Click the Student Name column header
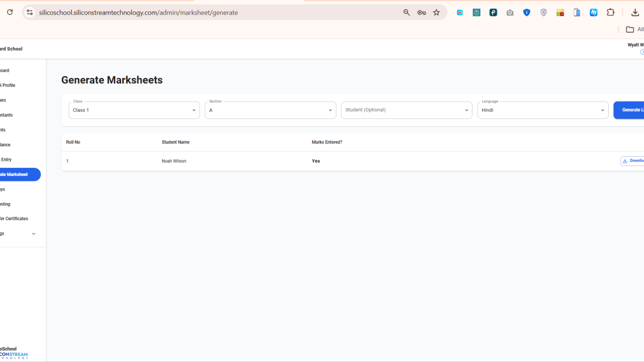 point(176,142)
